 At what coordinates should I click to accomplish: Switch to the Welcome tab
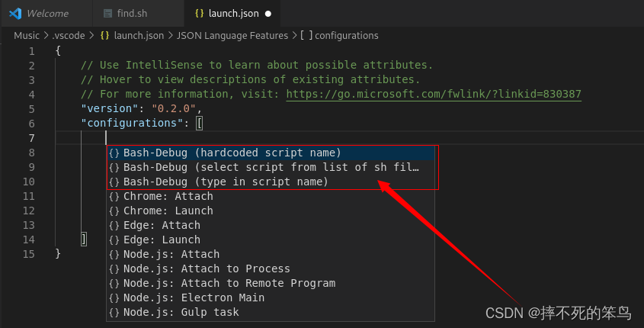(46, 14)
